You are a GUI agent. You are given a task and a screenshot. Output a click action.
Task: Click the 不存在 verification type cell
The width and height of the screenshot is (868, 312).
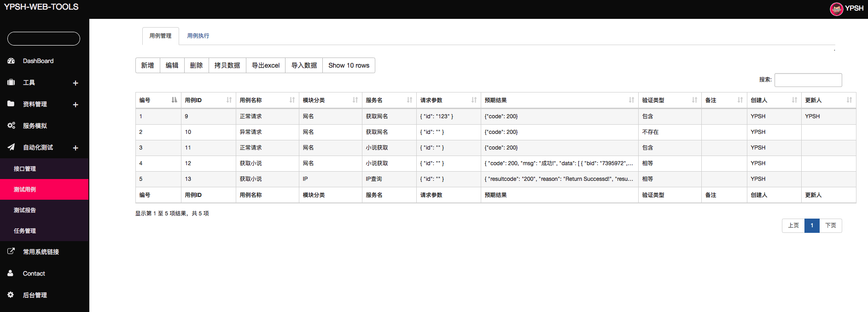[x=670, y=132]
